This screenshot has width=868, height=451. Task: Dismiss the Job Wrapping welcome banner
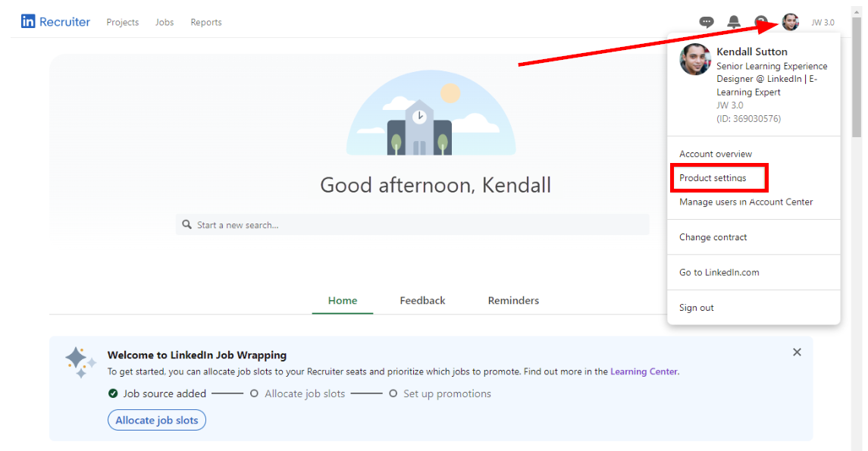797,352
